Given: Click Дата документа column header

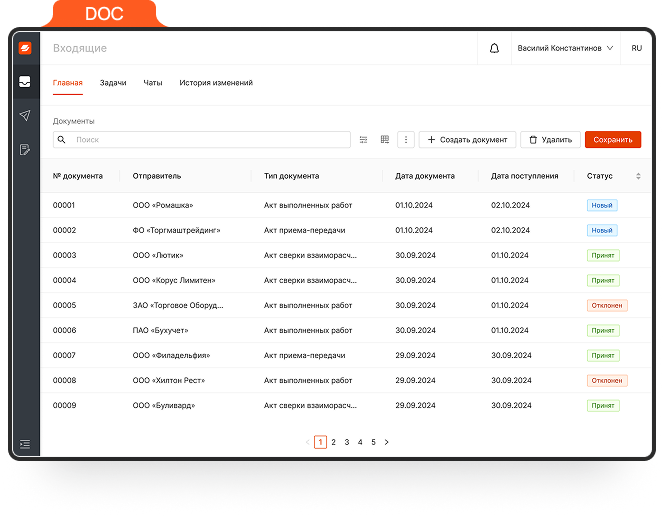Looking at the screenshot, I should point(425,176).
